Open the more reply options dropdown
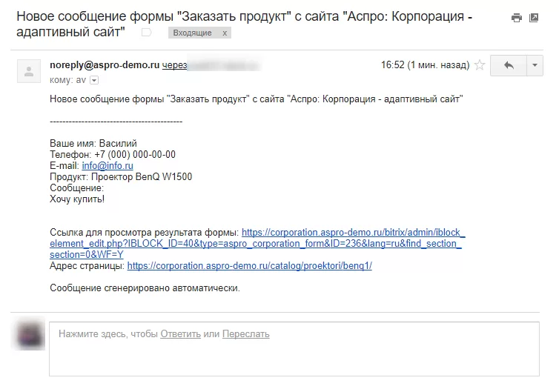Viewport: 559px width, 392px height. (x=535, y=65)
